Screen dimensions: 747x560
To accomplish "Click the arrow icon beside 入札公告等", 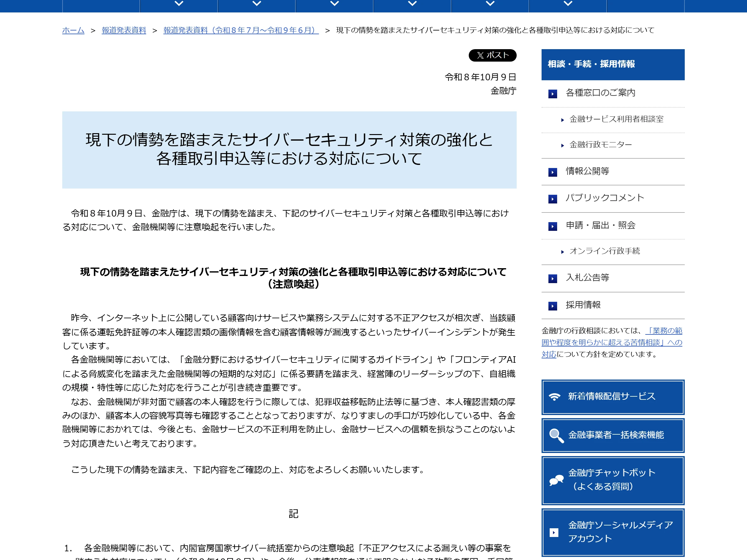I will coord(552,278).
